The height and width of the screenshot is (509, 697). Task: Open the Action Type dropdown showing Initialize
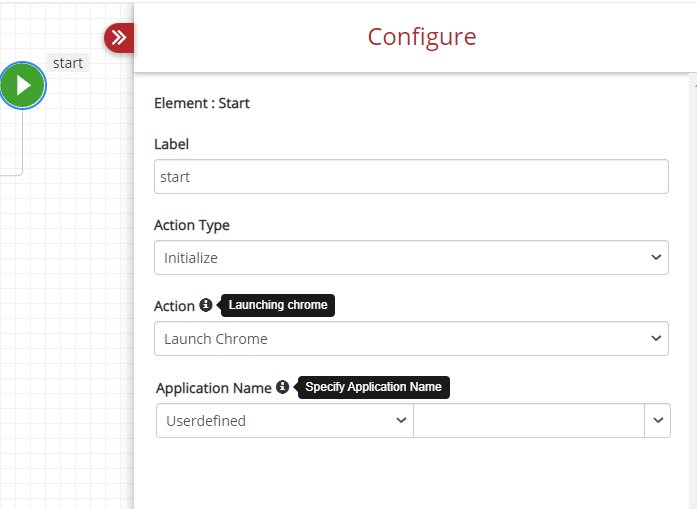click(411, 257)
